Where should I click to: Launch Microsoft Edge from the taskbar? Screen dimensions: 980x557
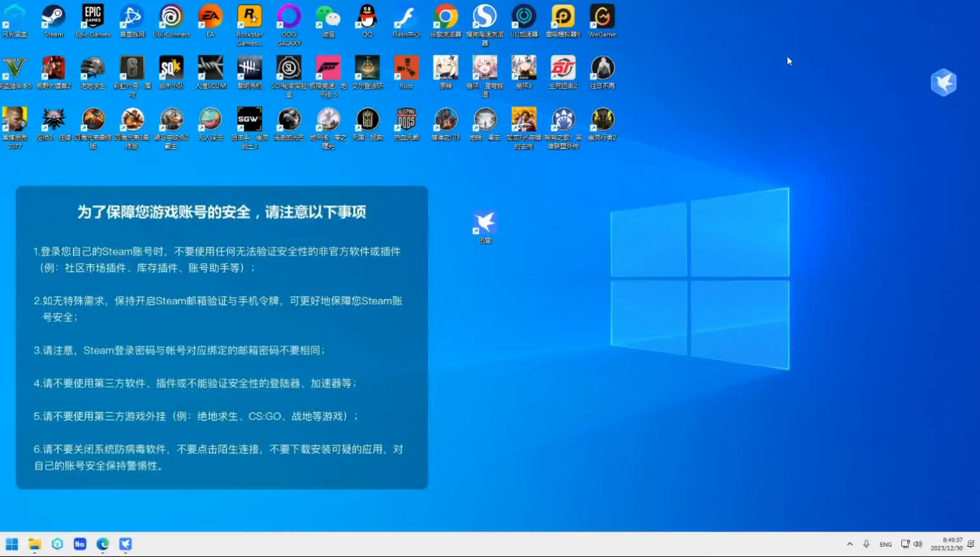tap(103, 544)
